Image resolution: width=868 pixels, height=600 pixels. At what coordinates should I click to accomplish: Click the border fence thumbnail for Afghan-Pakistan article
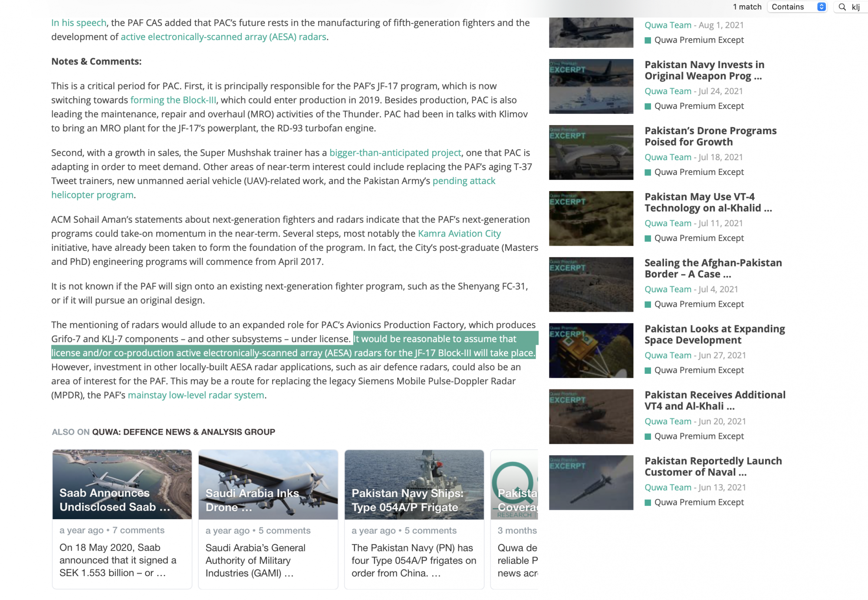coord(591,284)
